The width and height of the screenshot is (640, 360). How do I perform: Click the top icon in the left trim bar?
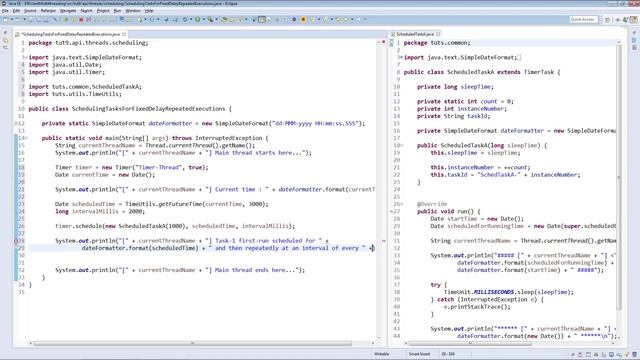click(5, 33)
